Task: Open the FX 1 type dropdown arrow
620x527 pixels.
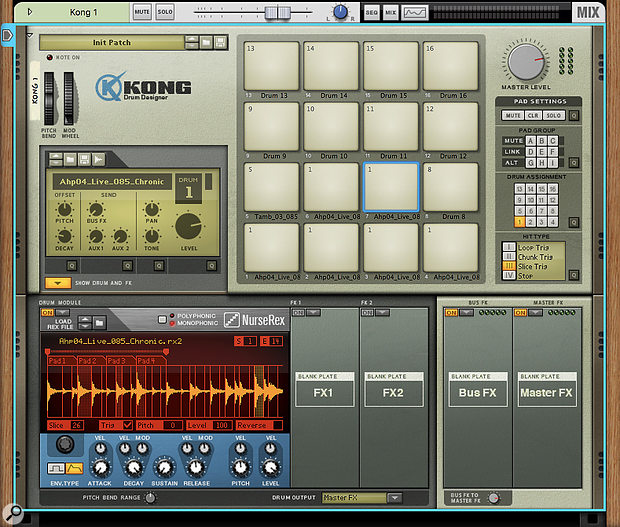Action: point(313,313)
